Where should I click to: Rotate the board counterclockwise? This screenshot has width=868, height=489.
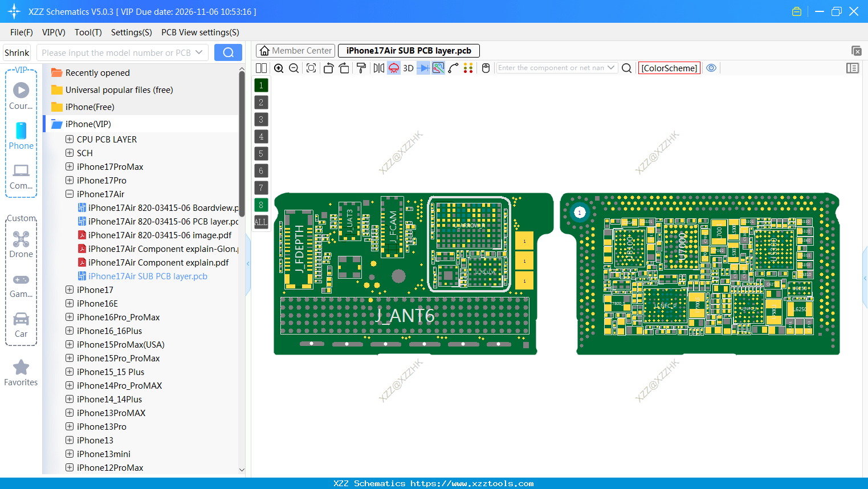tap(328, 68)
